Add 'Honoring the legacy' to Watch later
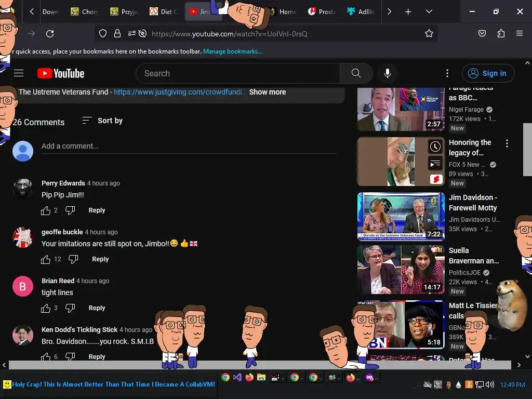Screen dimensions: 532x399 coord(435,147)
